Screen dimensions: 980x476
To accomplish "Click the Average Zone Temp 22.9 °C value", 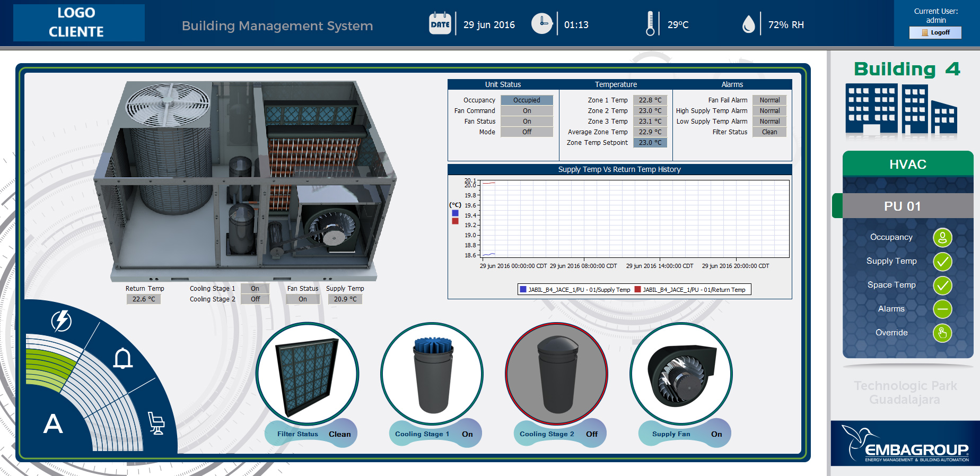I will pos(650,132).
